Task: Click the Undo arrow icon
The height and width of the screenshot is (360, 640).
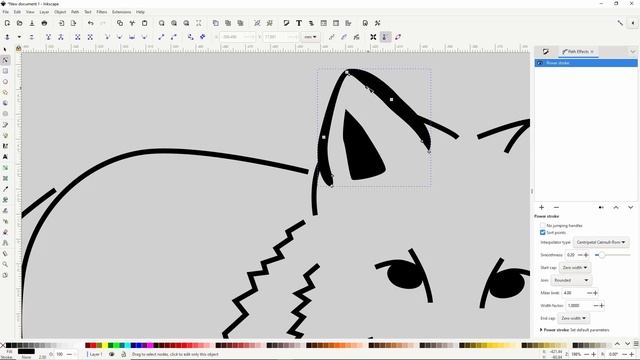Action: point(91,23)
